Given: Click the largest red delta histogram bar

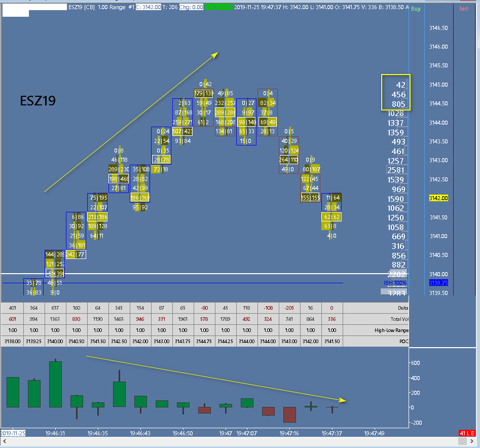Looking at the screenshot, I should (289, 415).
